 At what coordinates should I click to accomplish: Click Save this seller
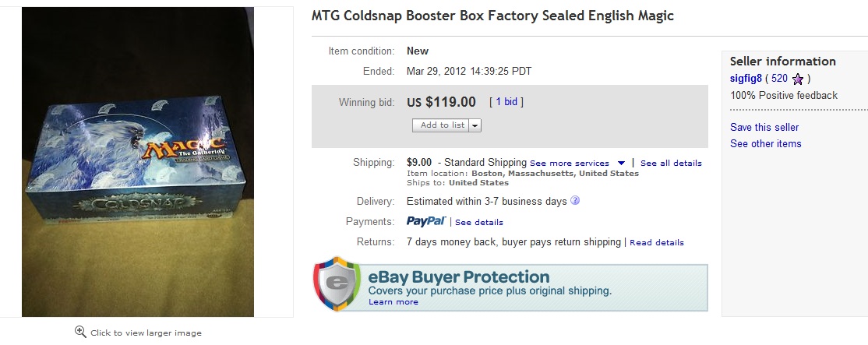(x=764, y=127)
